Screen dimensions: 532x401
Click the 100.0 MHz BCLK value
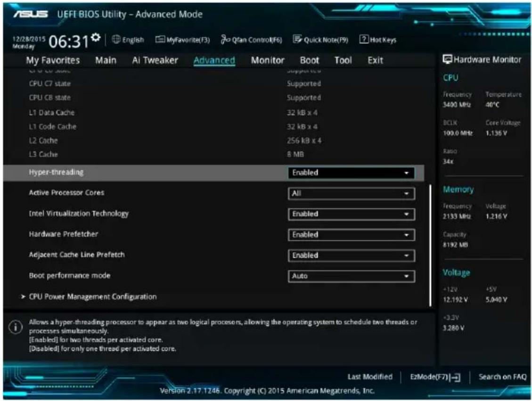[458, 133]
